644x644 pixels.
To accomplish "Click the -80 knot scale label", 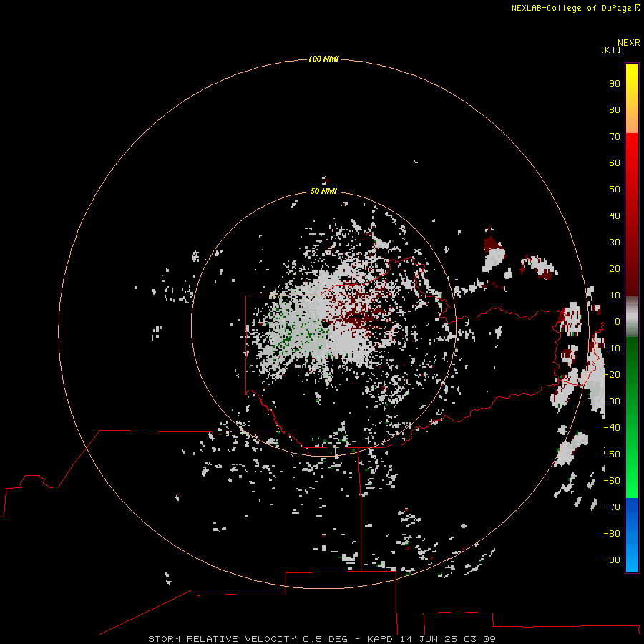I will click(612, 534).
